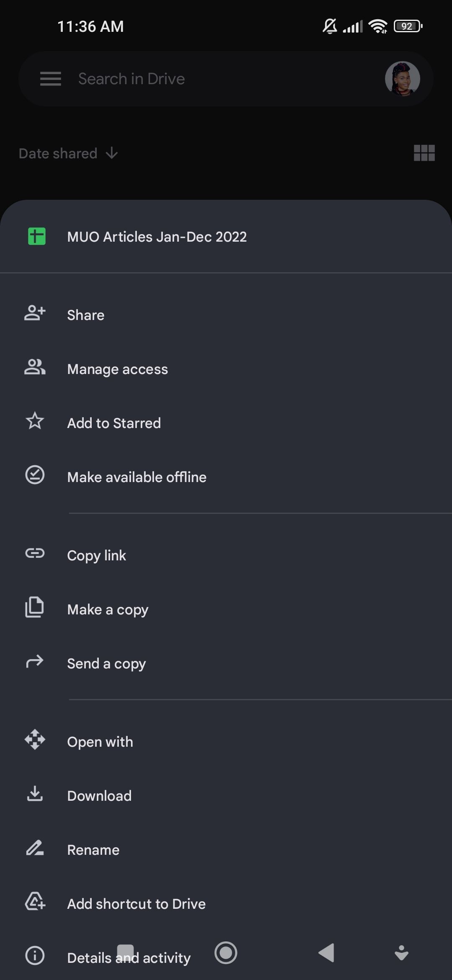The image size is (452, 980).
Task: Select Send a copy
Action: coord(107,664)
